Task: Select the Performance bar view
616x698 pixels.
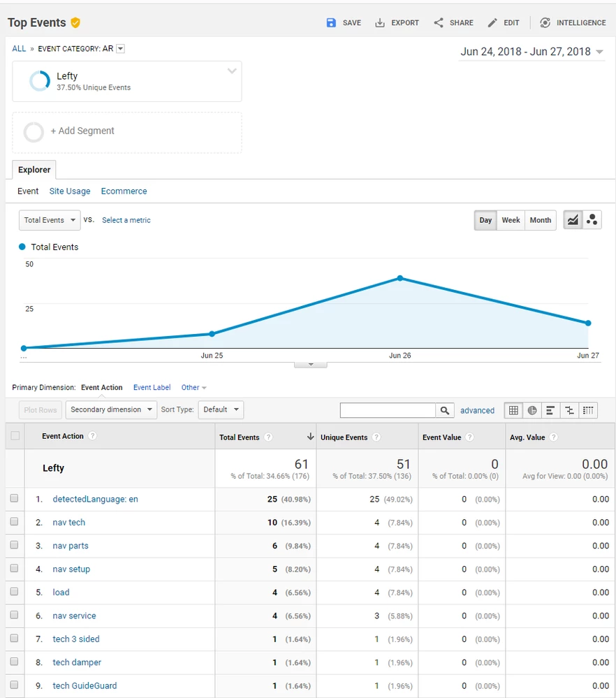Action: [x=550, y=410]
